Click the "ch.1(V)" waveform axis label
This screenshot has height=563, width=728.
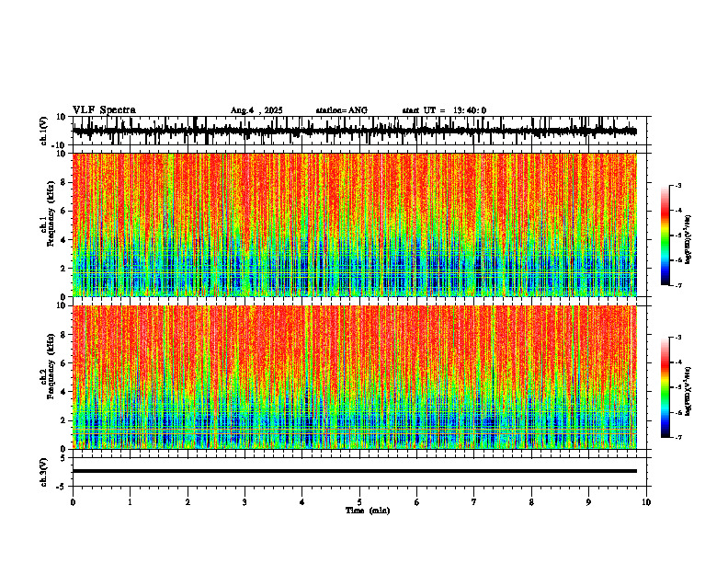click(x=43, y=131)
